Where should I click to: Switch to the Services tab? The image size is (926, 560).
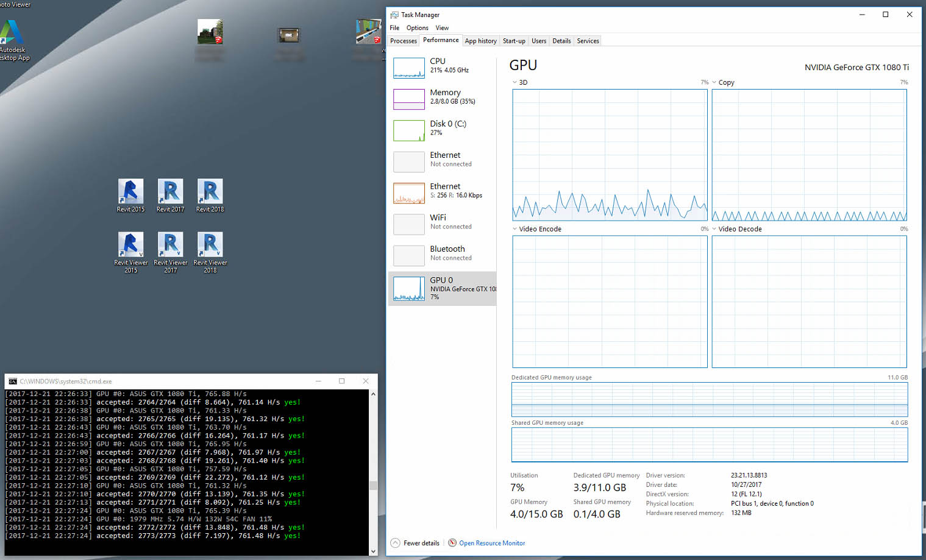(588, 41)
